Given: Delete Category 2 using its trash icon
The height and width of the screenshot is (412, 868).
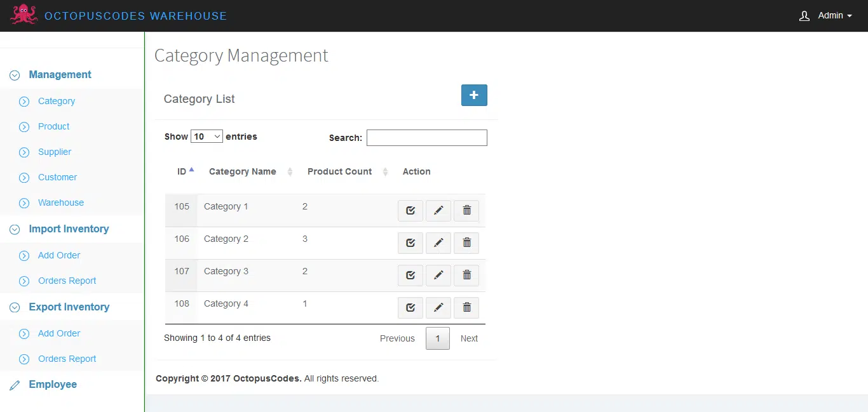Looking at the screenshot, I should pyautogui.click(x=466, y=243).
